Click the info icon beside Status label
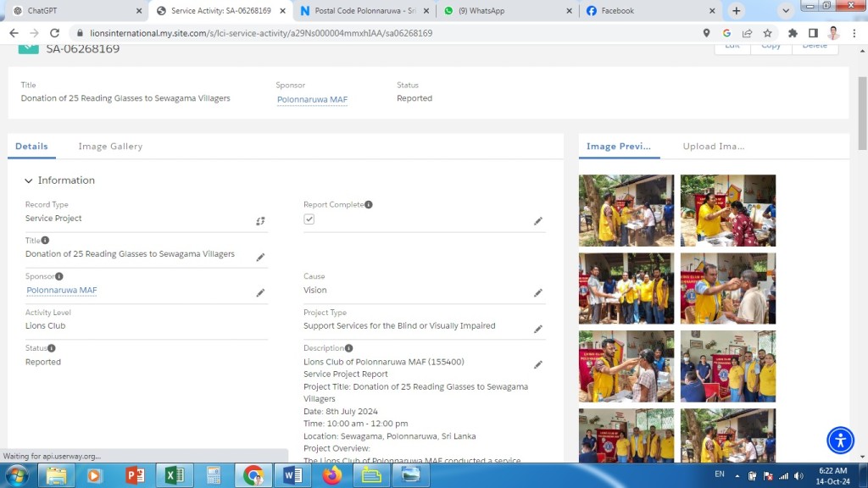The width and height of the screenshot is (868, 488). tap(52, 348)
